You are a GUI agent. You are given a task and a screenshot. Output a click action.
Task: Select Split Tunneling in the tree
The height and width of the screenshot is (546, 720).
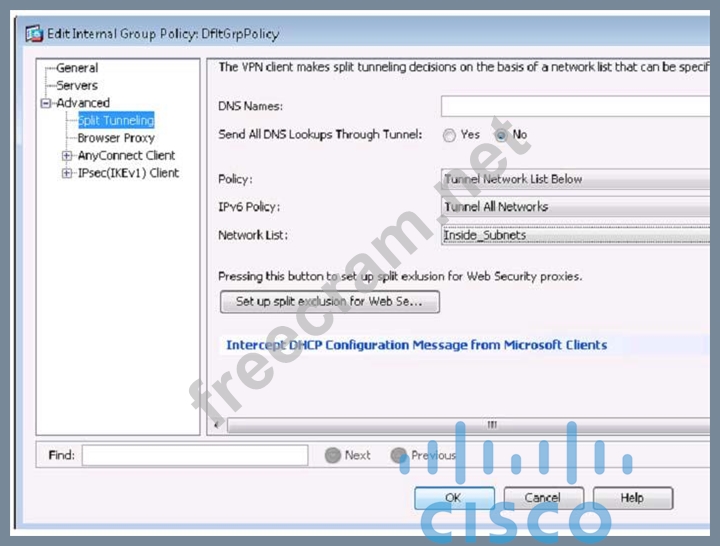click(x=116, y=121)
